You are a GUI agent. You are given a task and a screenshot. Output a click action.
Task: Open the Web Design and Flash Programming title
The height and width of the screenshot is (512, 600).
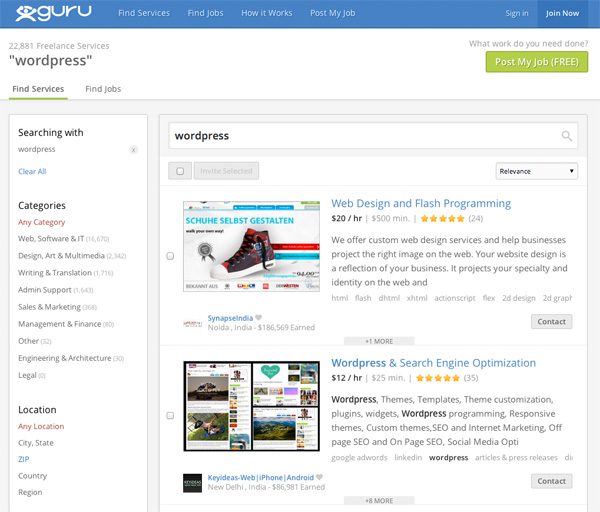coord(421,204)
